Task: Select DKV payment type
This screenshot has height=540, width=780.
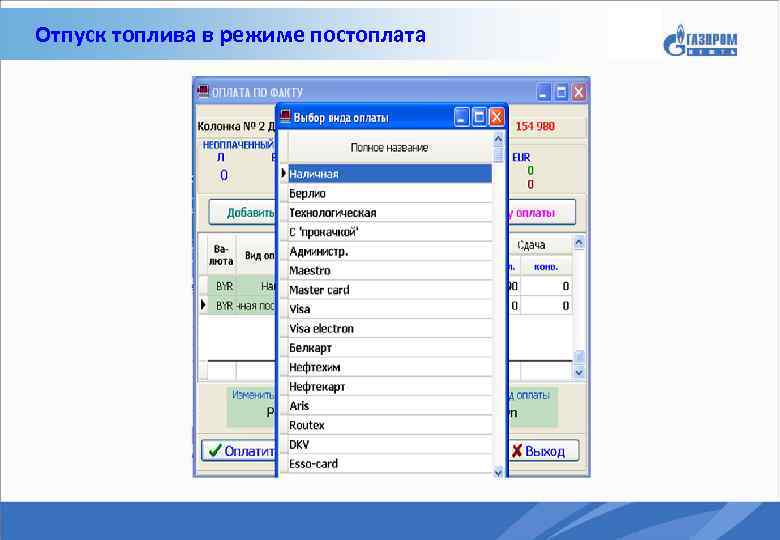Action: point(390,445)
